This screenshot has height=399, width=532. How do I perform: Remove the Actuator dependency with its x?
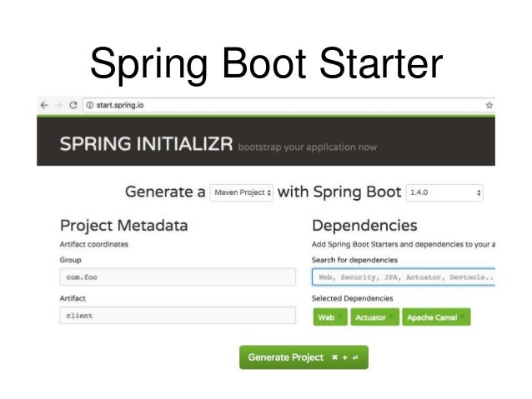391,317
